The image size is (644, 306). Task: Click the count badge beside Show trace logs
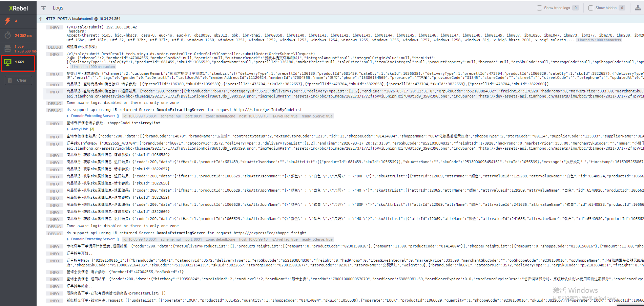click(x=575, y=8)
